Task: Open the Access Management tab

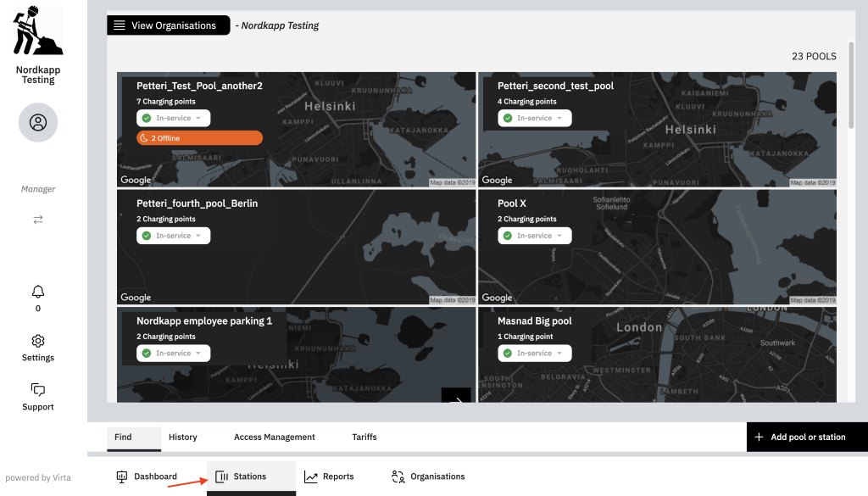Action: point(275,437)
